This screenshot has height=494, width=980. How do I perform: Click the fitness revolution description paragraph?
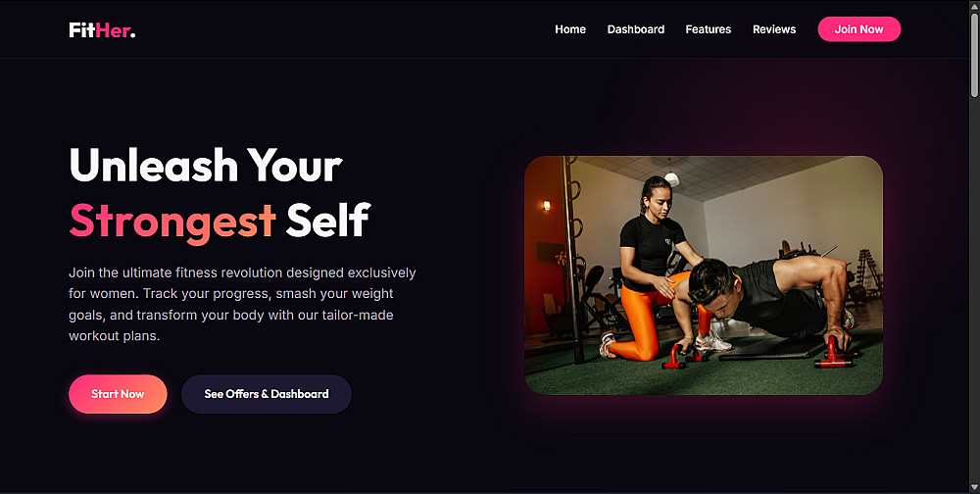coord(242,304)
